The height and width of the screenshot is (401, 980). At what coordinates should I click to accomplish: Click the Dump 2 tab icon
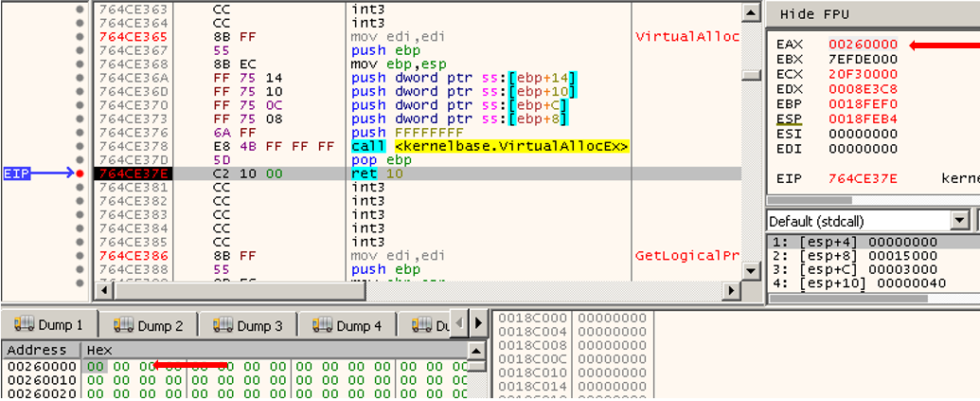pyautogui.click(x=123, y=324)
